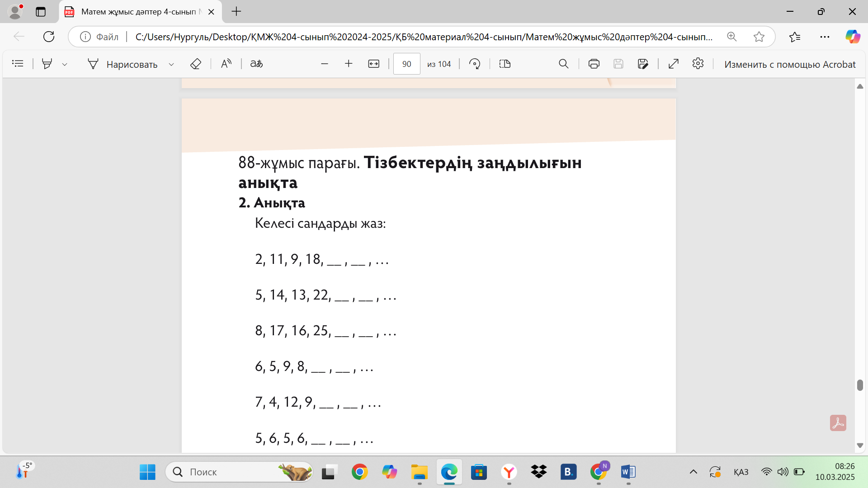The image size is (868, 488).
Task: Open the PDF search tool
Action: (563, 64)
